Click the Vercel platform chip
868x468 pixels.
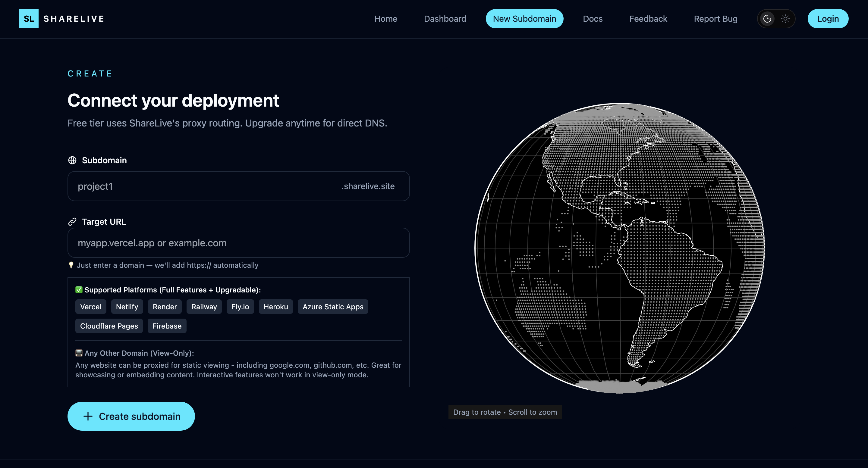(91, 307)
